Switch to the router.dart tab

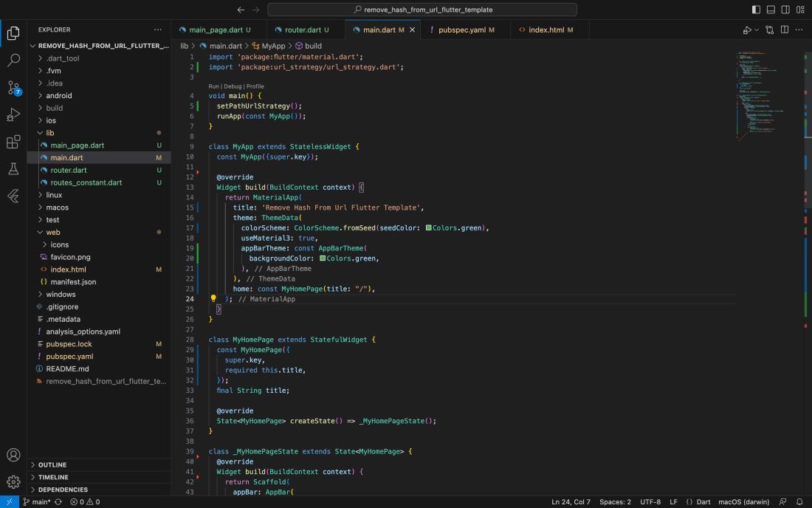(x=303, y=30)
